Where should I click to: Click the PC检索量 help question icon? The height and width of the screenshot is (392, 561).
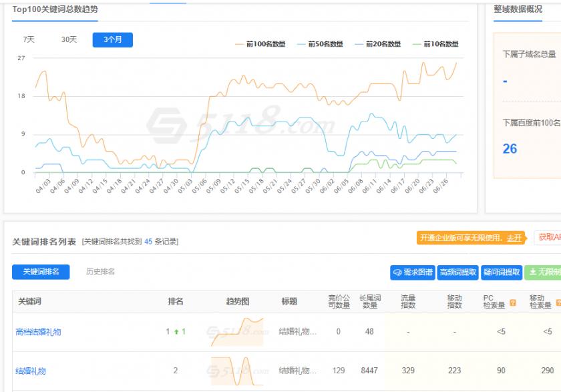pyautogui.click(x=512, y=303)
